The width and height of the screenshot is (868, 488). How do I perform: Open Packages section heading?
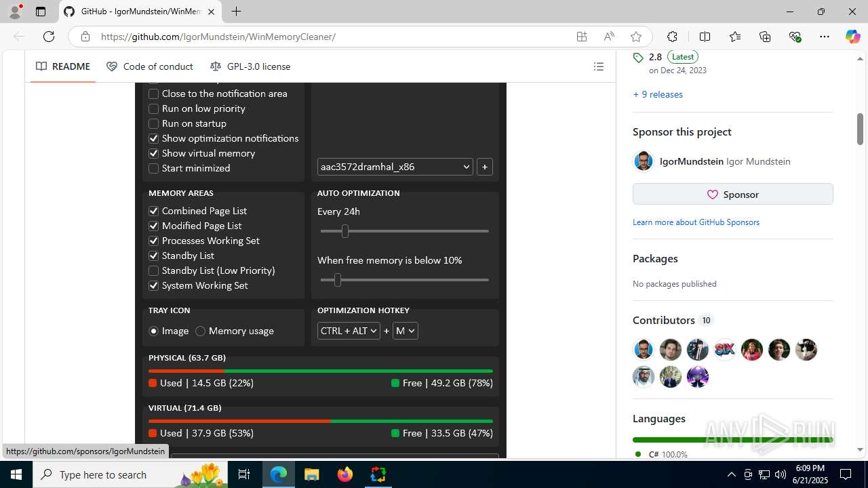(655, 258)
